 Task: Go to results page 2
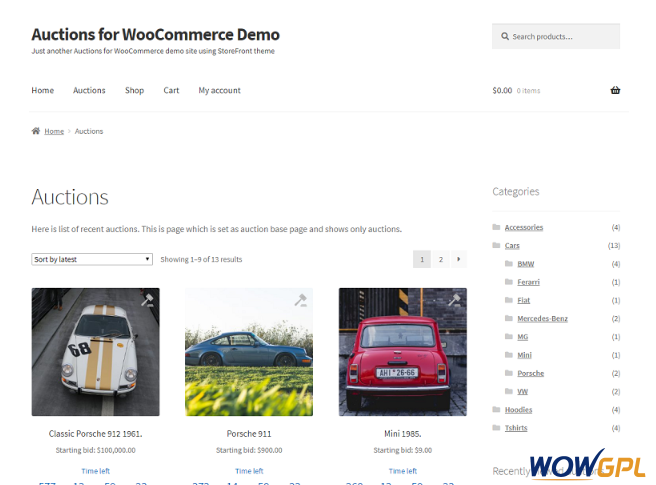441,259
